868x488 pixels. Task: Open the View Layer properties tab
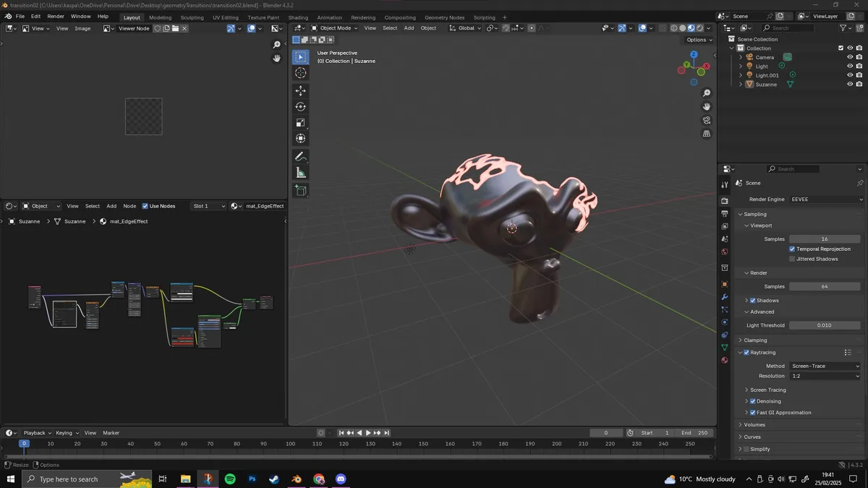tap(725, 226)
